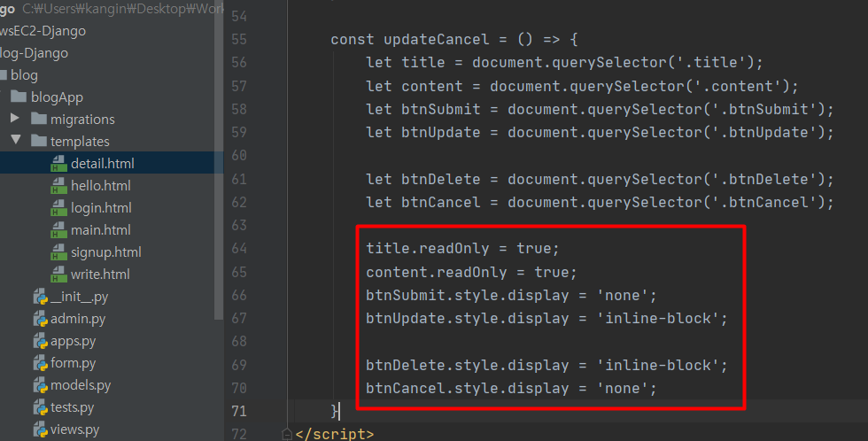
Task: Click the admin.py Python icon
Action: [x=41, y=319]
